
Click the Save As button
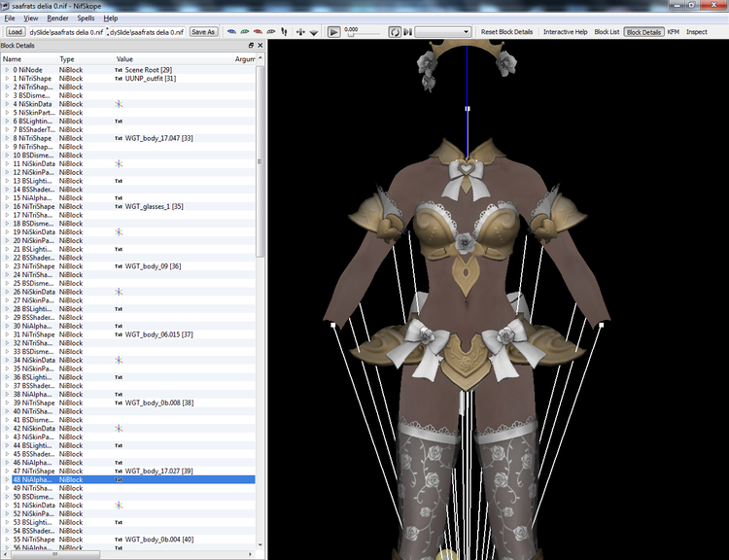[x=203, y=32]
